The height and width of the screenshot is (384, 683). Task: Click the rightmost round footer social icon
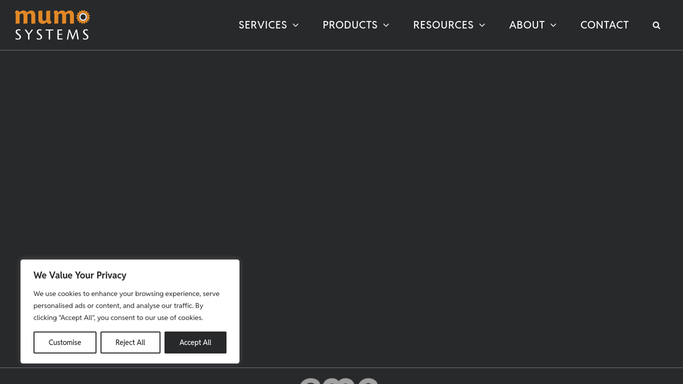point(368,381)
